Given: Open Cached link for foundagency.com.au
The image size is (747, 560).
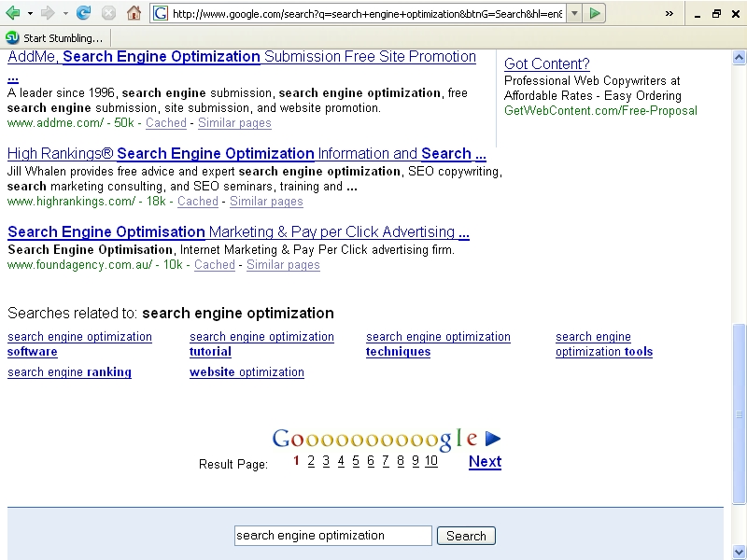Looking at the screenshot, I should (x=215, y=265).
